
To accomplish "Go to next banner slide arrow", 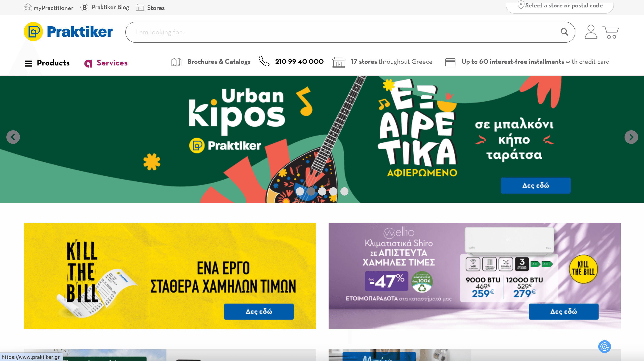I will click(x=631, y=137).
